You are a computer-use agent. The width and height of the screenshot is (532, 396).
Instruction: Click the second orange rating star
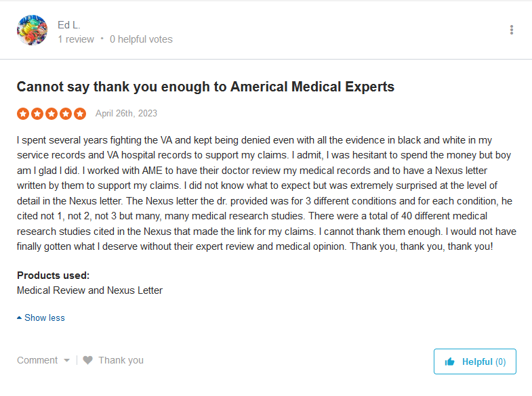click(x=37, y=114)
